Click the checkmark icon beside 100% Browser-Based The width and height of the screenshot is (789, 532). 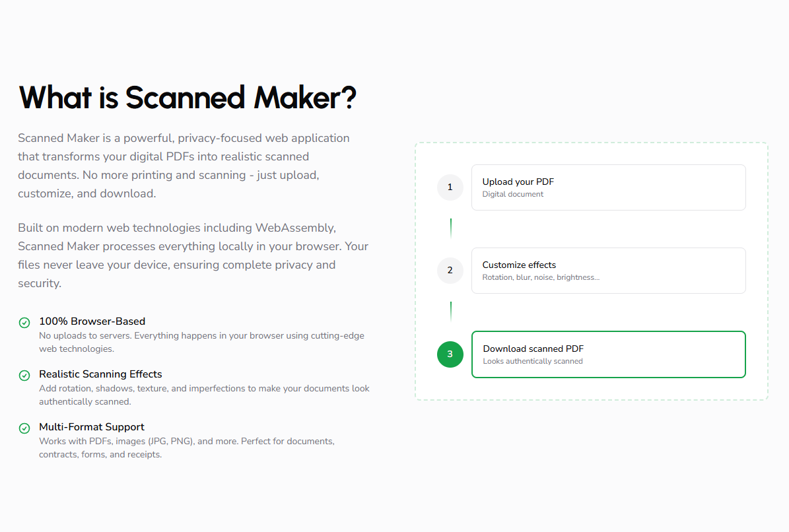[24, 323]
